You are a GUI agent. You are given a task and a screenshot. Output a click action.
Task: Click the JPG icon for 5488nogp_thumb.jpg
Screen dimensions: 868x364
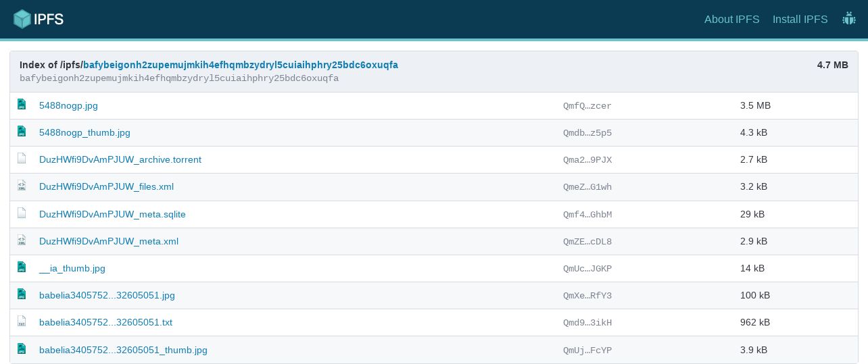pyautogui.click(x=22, y=132)
